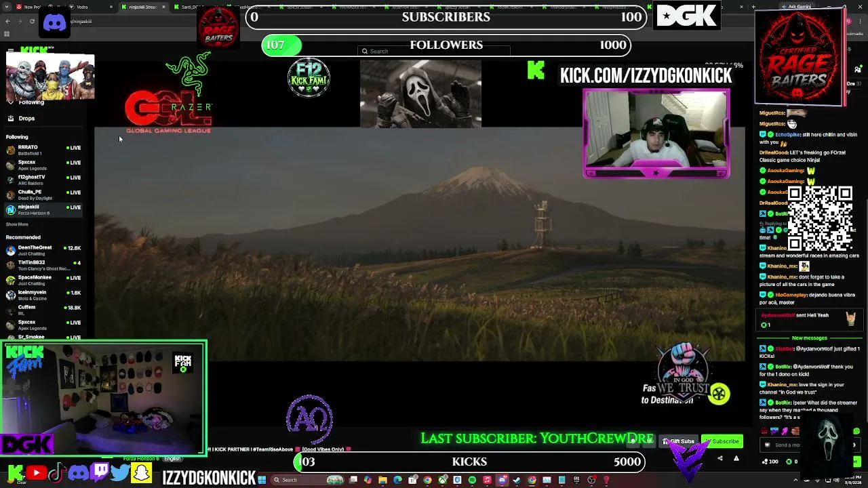
Task: Switch to the ninjaskiii Stream browser tab
Action: click(142, 7)
